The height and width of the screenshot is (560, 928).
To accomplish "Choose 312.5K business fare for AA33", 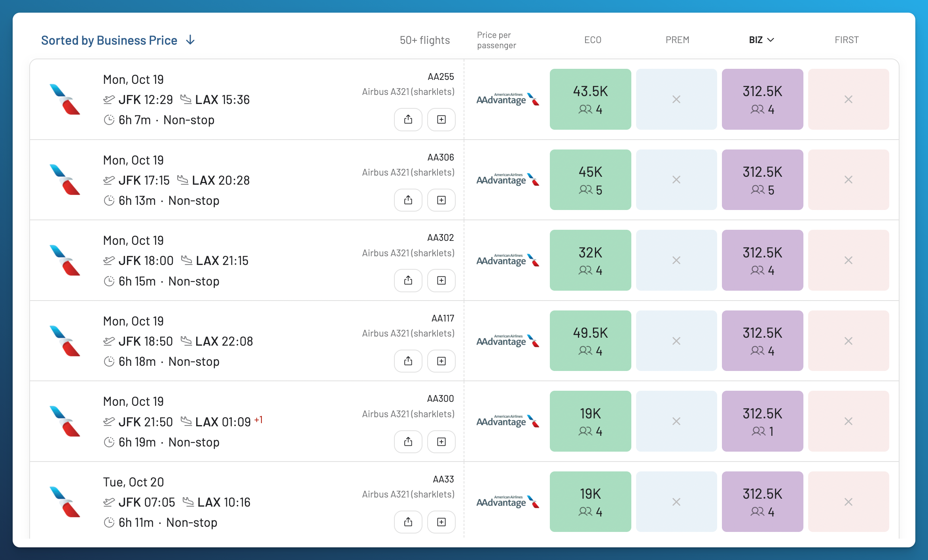I will 762,501.
